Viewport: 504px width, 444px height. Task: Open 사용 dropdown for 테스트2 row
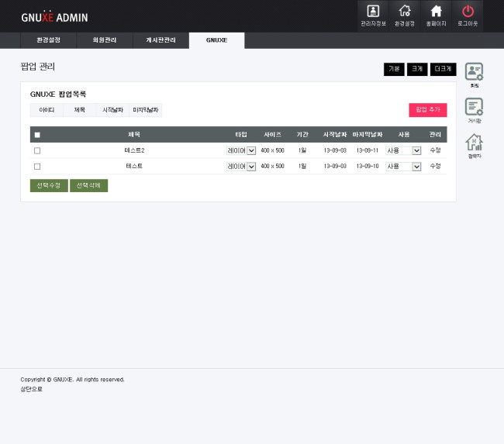(403, 150)
